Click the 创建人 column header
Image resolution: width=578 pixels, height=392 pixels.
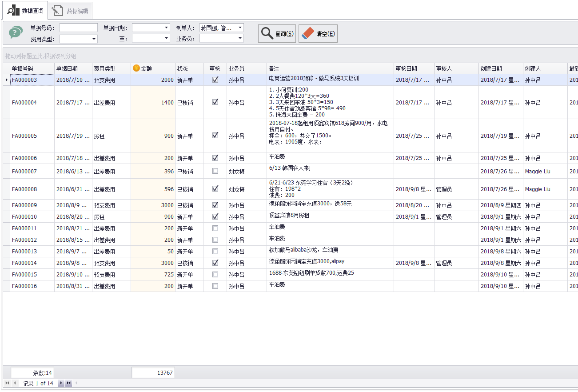[545, 68]
